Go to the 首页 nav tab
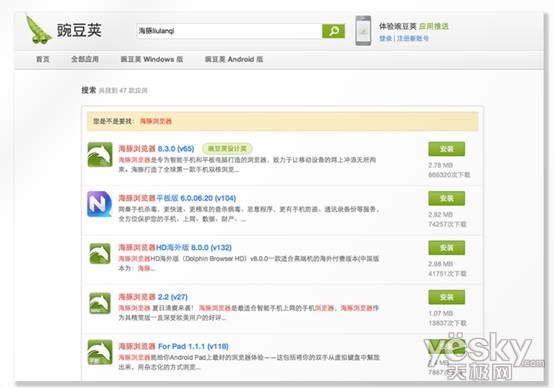Screen dimensions: 554x388 tap(43, 59)
